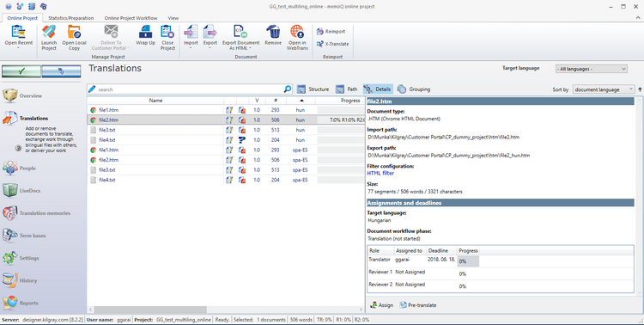
Task: Sort by the # word count column
Action: 275,101
